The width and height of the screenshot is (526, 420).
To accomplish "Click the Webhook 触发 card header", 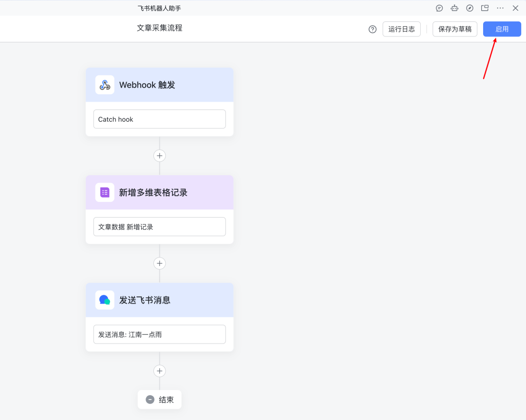I will [160, 85].
